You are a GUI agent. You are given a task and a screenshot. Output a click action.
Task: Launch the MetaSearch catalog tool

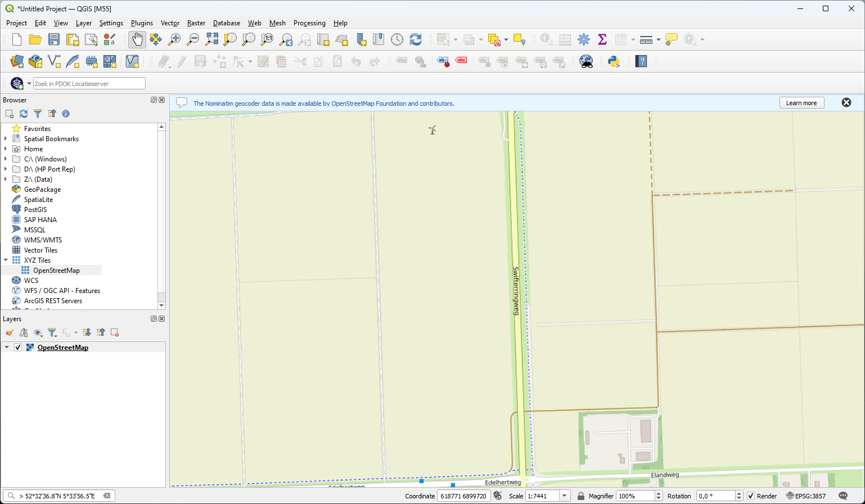tap(585, 61)
